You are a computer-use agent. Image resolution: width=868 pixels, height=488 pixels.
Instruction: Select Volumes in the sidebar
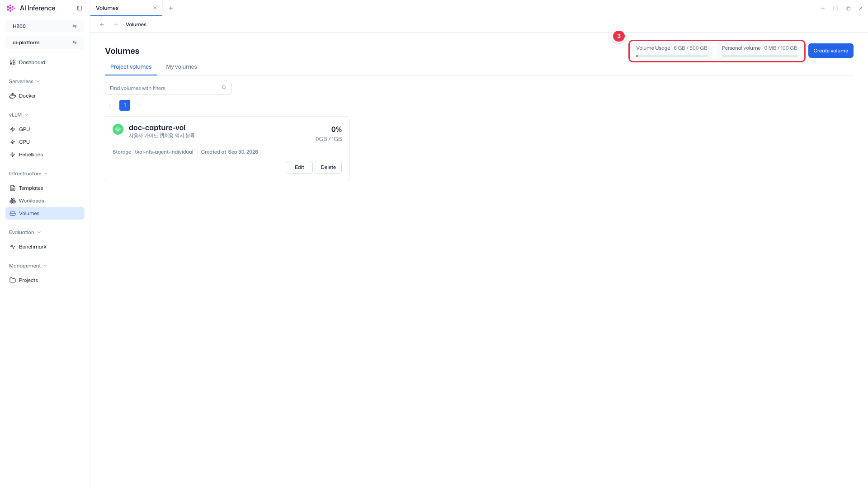pyautogui.click(x=45, y=213)
